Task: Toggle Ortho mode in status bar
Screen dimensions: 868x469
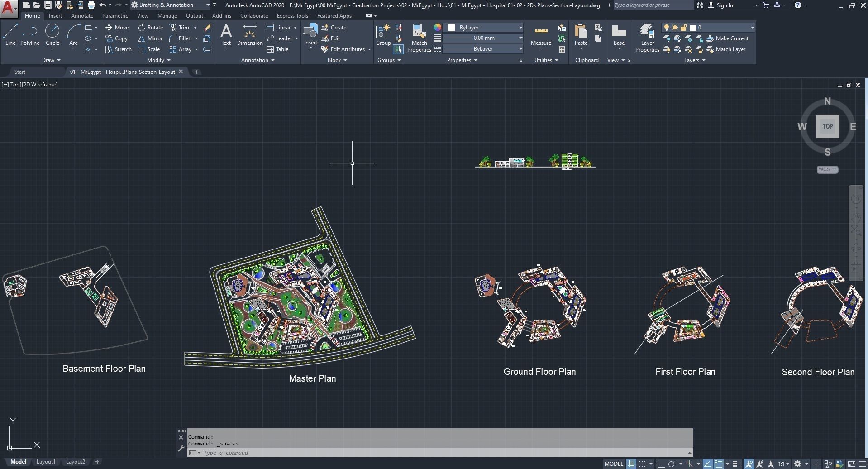Action: click(x=660, y=464)
